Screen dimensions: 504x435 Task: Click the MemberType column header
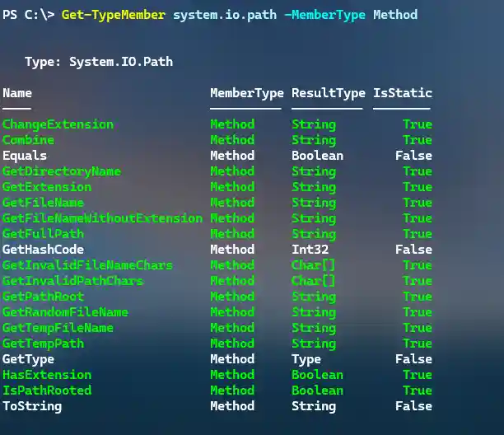[247, 93]
